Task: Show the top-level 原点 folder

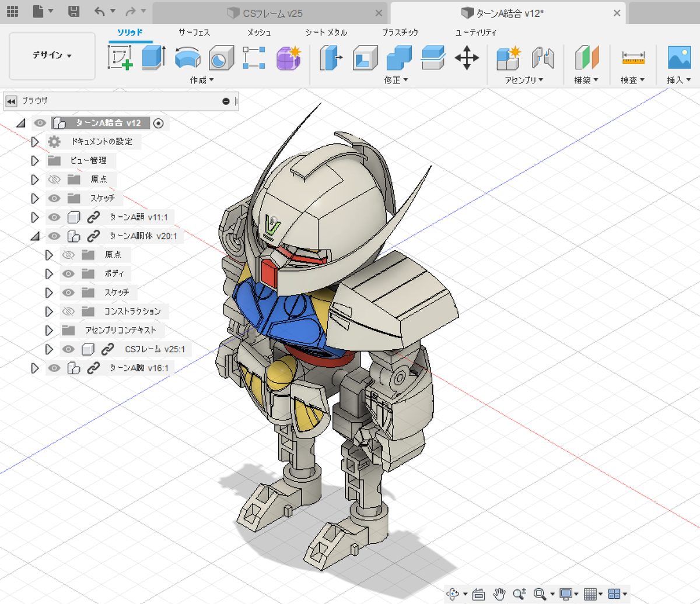Action: point(54,180)
